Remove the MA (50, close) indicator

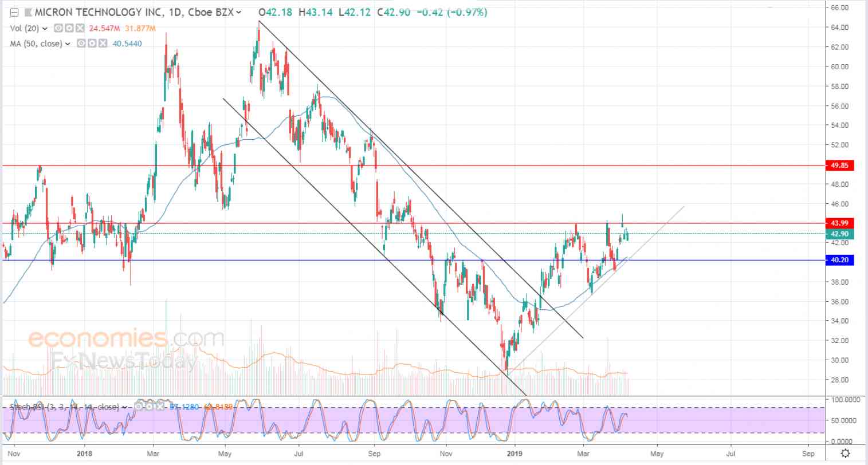103,44
